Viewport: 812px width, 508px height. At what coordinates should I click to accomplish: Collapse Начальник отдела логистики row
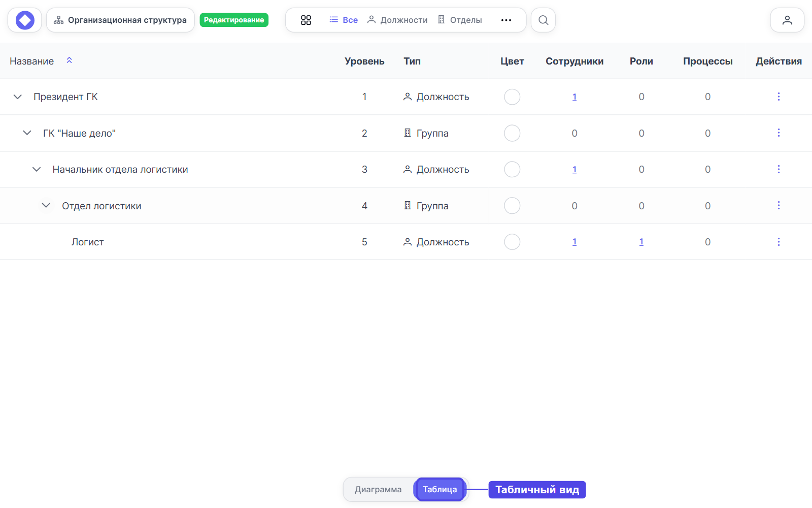[37, 169]
